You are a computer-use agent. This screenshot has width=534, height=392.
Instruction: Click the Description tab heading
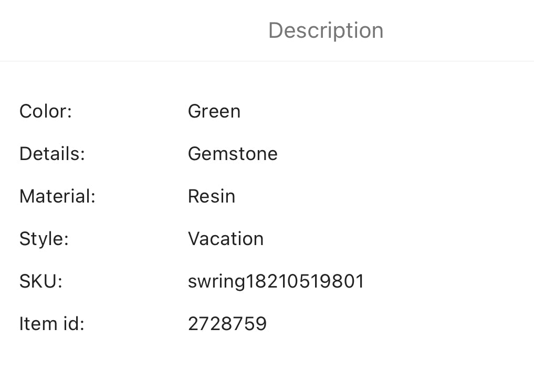326,30
